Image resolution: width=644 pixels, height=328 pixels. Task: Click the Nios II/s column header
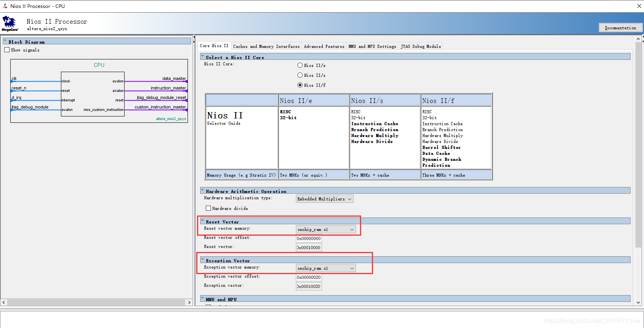[385, 101]
